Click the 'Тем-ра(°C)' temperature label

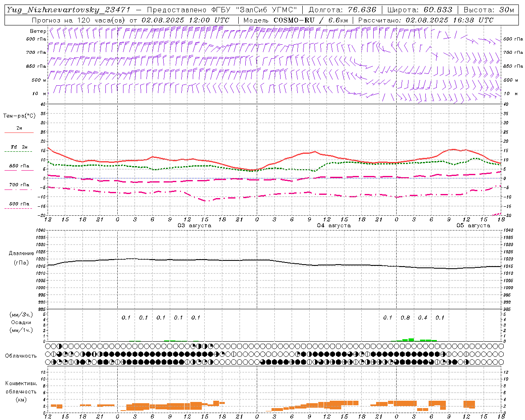19,116
